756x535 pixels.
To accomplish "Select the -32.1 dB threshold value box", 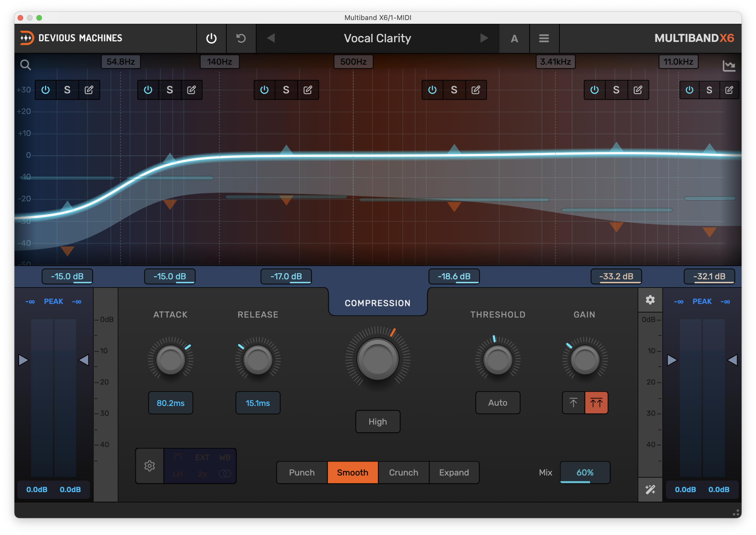I will tap(709, 276).
